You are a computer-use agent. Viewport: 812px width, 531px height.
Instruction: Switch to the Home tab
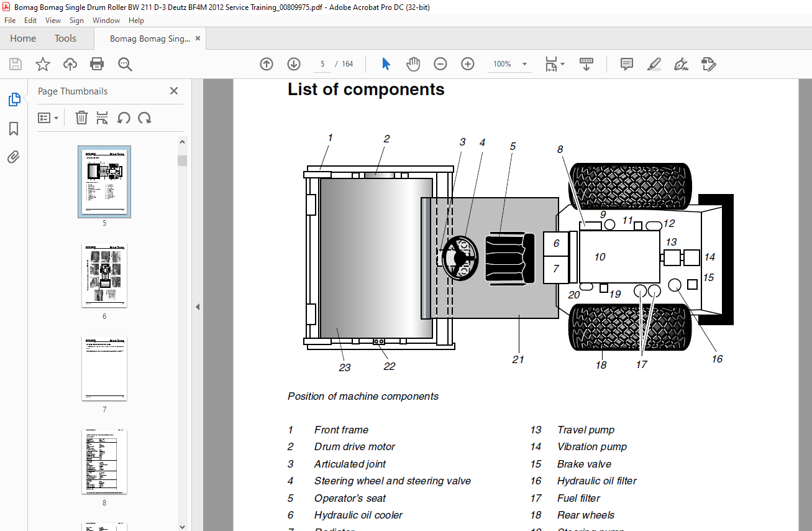click(x=23, y=39)
